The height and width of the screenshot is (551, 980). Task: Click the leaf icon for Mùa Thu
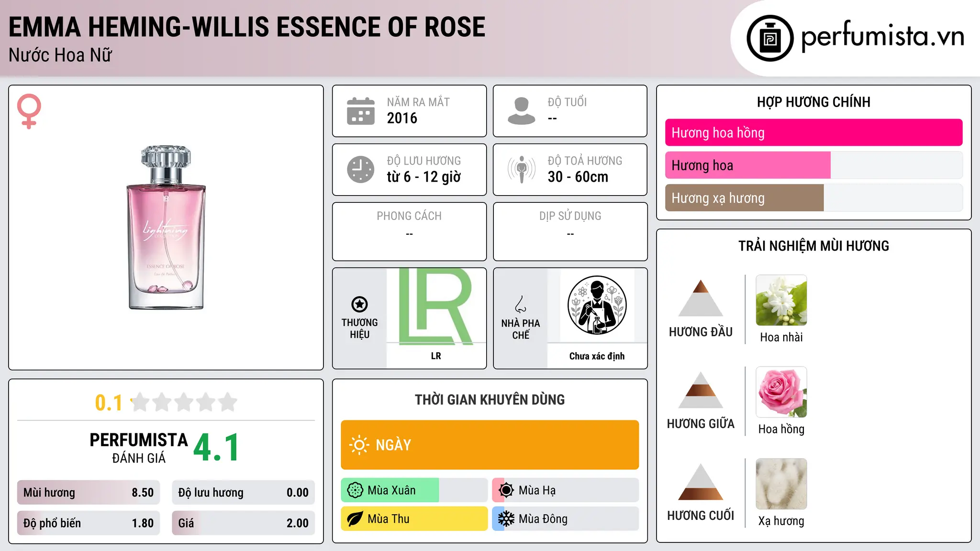tap(355, 519)
